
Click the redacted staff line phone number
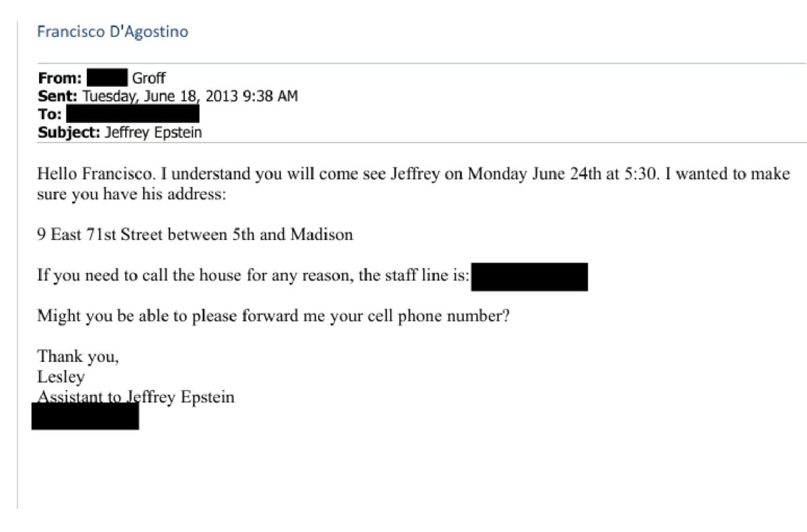pyautogui.click(x=529, y=276)
